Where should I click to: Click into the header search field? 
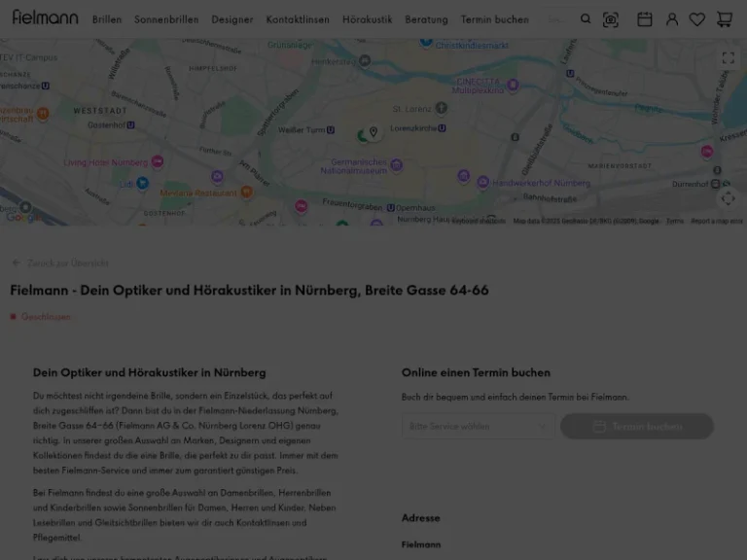coord(558,19)
